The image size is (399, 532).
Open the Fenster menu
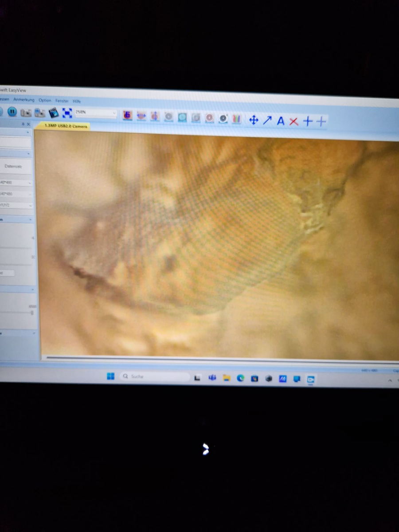pos(62,101)
